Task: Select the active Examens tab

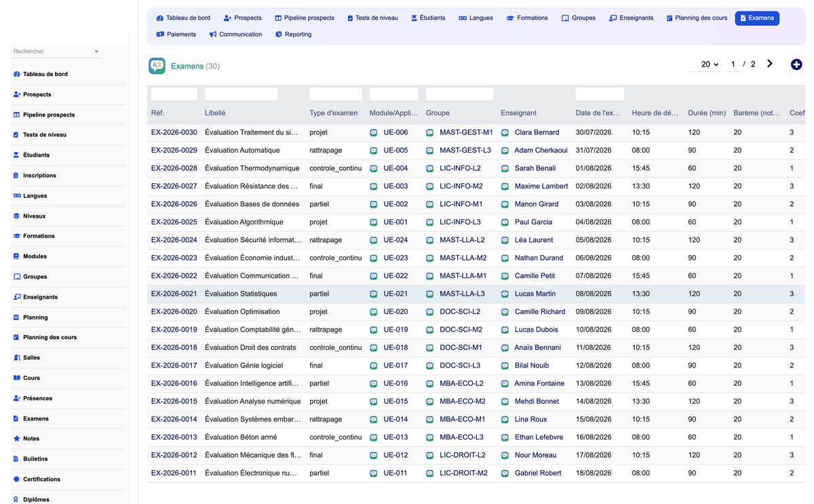Action: click(x=757, y=18)
